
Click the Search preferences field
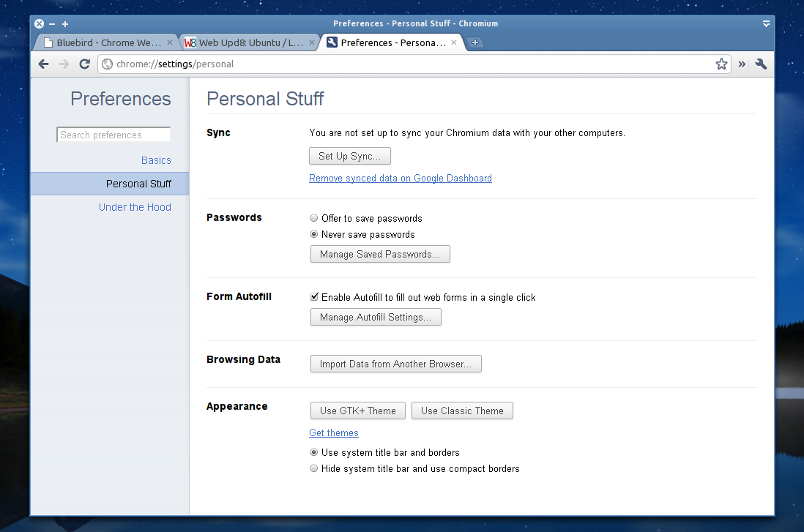click(x=113, y=135)
